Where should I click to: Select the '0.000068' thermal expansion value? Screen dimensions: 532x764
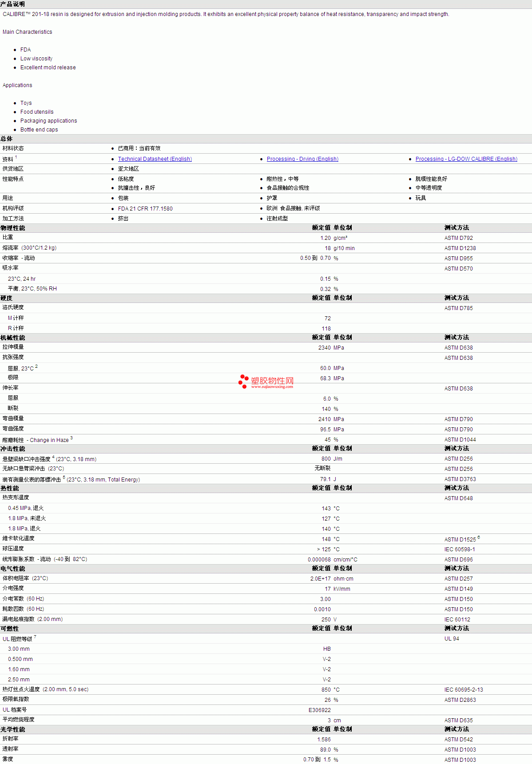[x=319, y=560]
